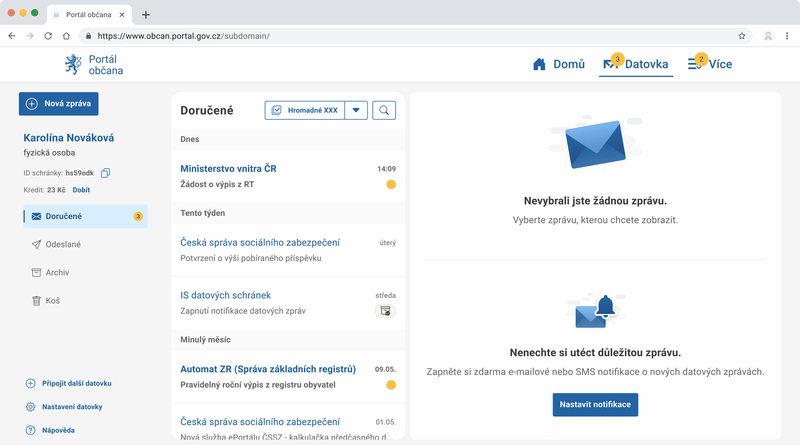Click the question mark icon beside Nápověda
This screenshot has width=800, height=445.
pos(31,430)
